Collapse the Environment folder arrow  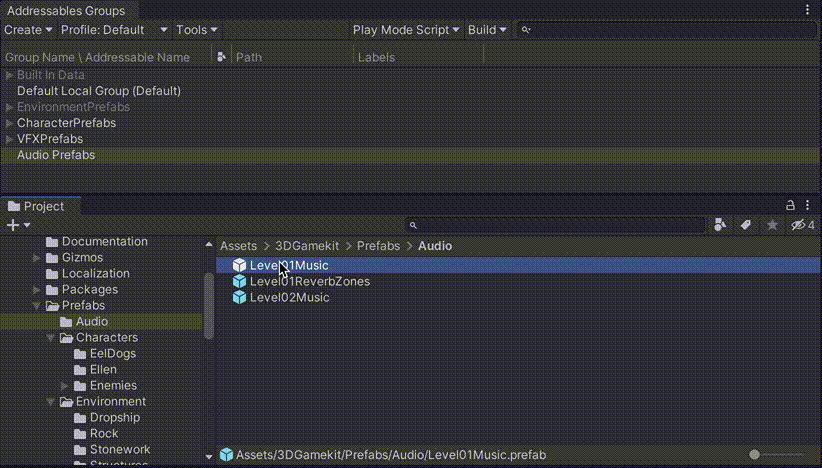(x=51, y=401)
